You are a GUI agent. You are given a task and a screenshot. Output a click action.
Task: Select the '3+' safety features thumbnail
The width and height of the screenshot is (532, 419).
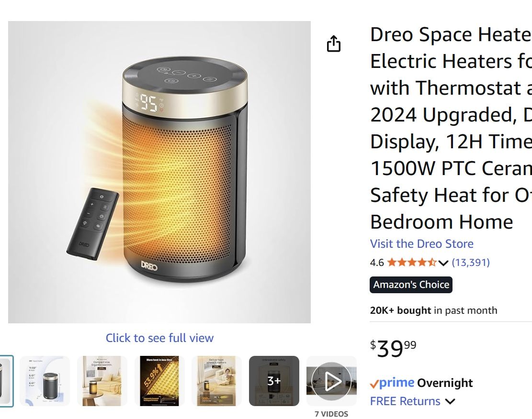[274, 380]
